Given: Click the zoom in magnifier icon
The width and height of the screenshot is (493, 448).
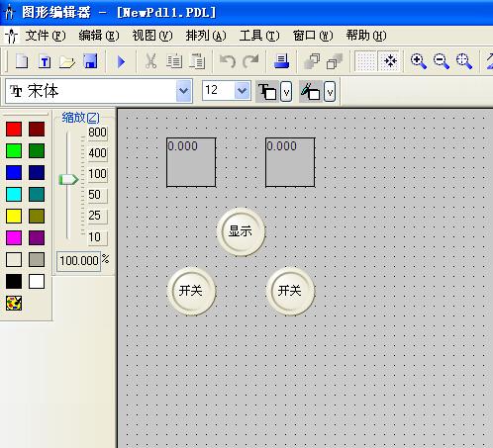Looking at the screenshot, I should click(x=419, y=61).
